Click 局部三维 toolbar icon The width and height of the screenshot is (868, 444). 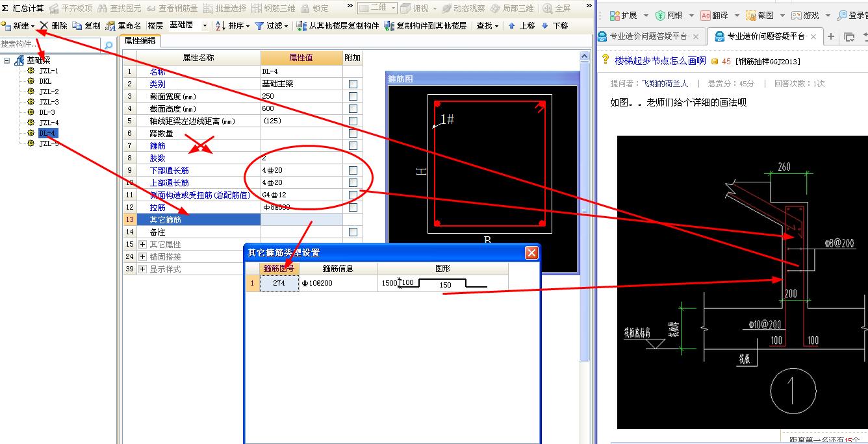coord(496,8)
